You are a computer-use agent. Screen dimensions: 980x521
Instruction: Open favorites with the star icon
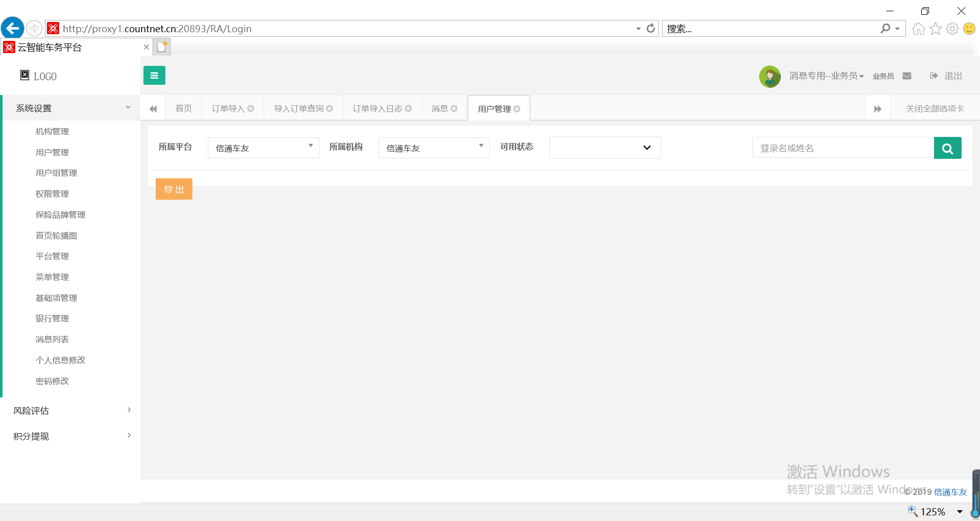[x=936, y=29]
